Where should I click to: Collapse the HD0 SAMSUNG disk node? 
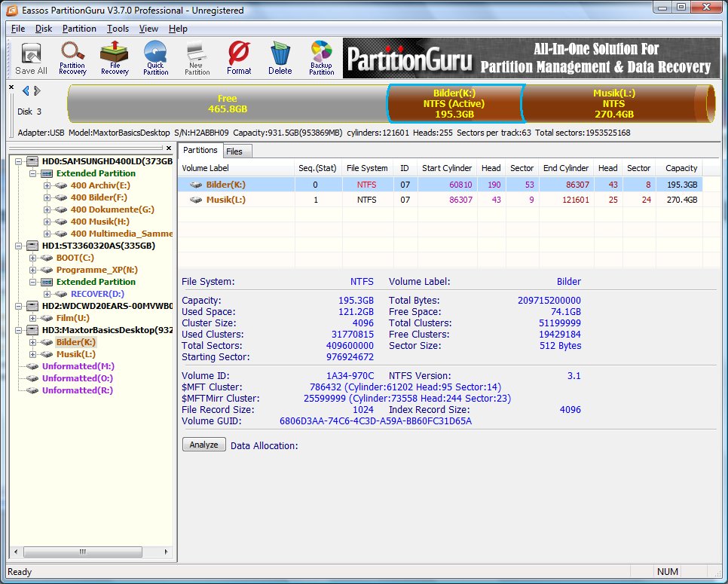point(19,161)
